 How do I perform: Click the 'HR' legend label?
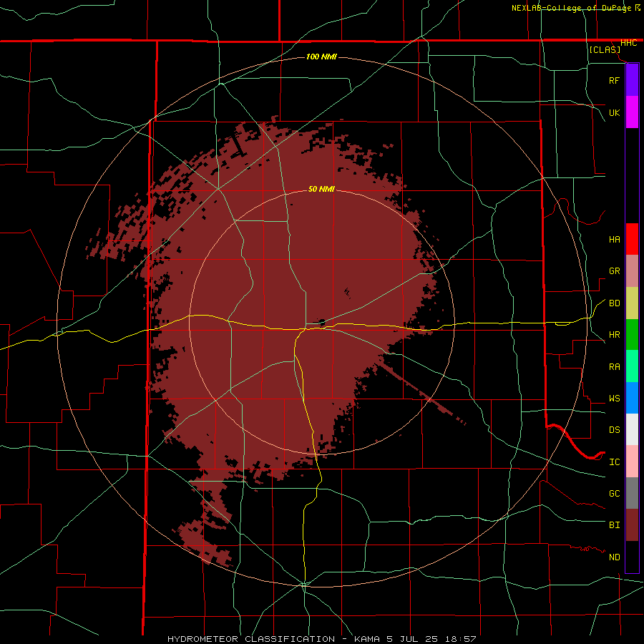[x=614, y=335]
